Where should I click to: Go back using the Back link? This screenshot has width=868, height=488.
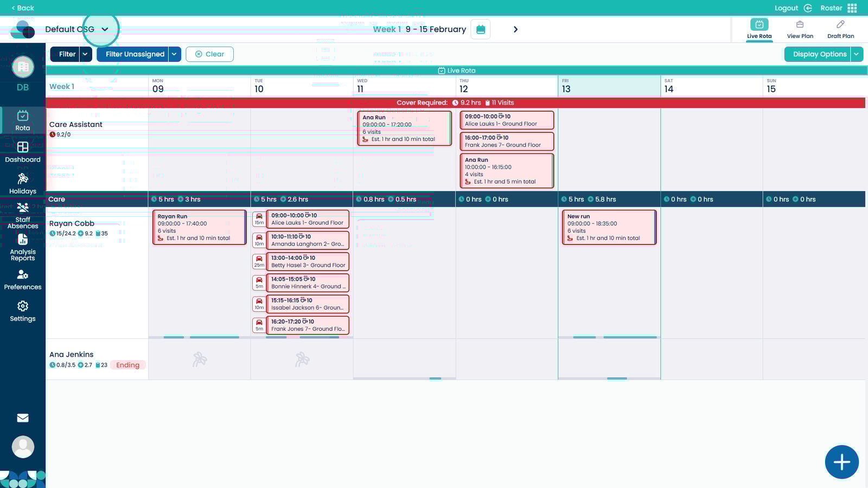coord(23,8)
